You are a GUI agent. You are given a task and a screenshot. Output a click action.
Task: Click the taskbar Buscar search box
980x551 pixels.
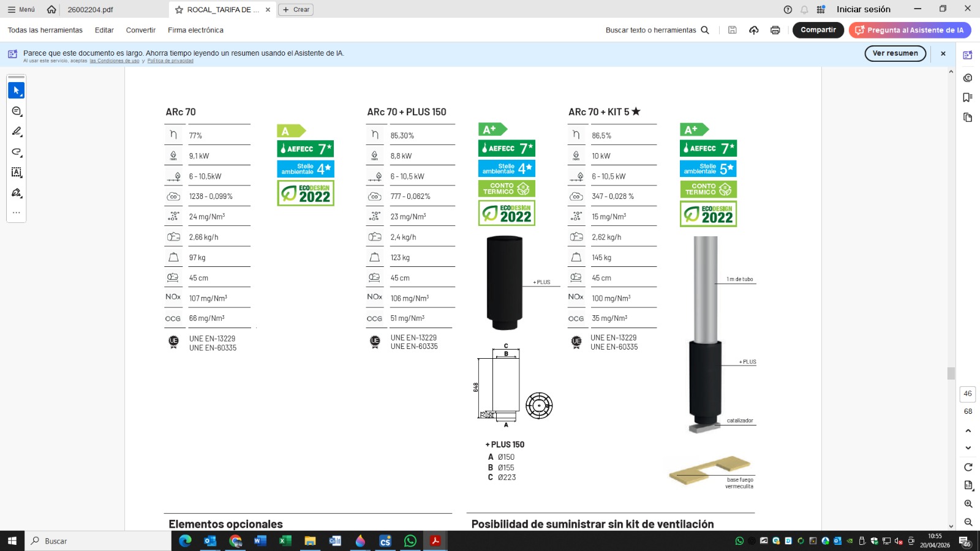tap(98, 541)
